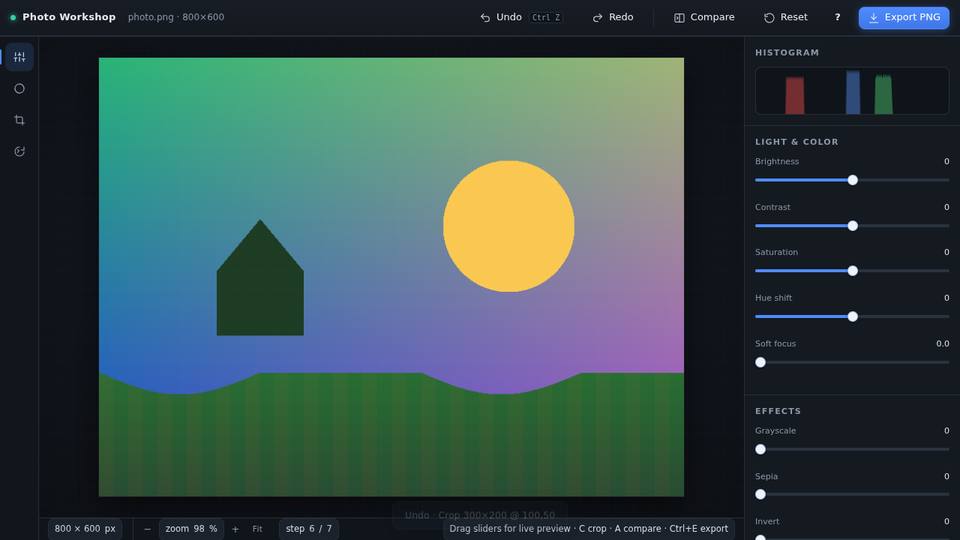Click the Grayscale slider handle
This screenshot has width=960, height=540.
pos(760,449)
